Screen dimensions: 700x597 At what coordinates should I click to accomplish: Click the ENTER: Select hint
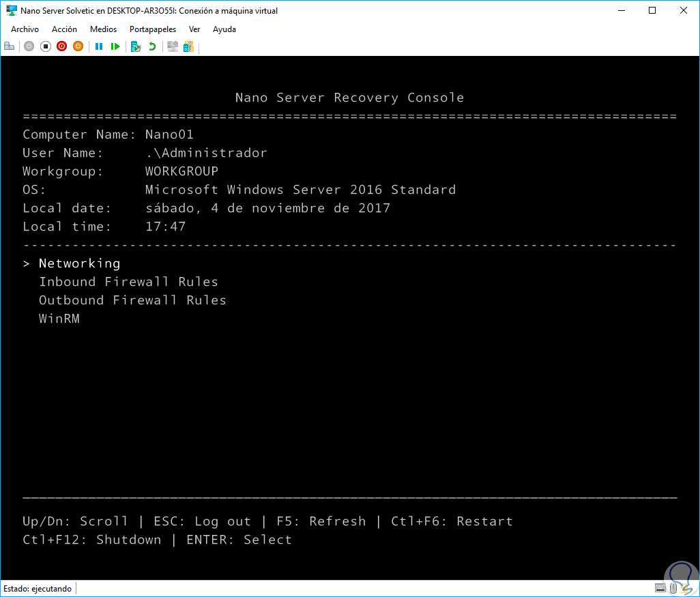239,540
